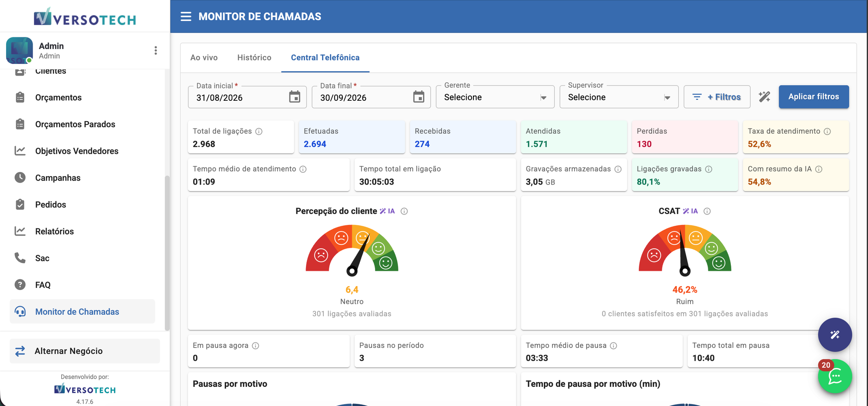Click the + Filtros button

(x=717, y=97)
